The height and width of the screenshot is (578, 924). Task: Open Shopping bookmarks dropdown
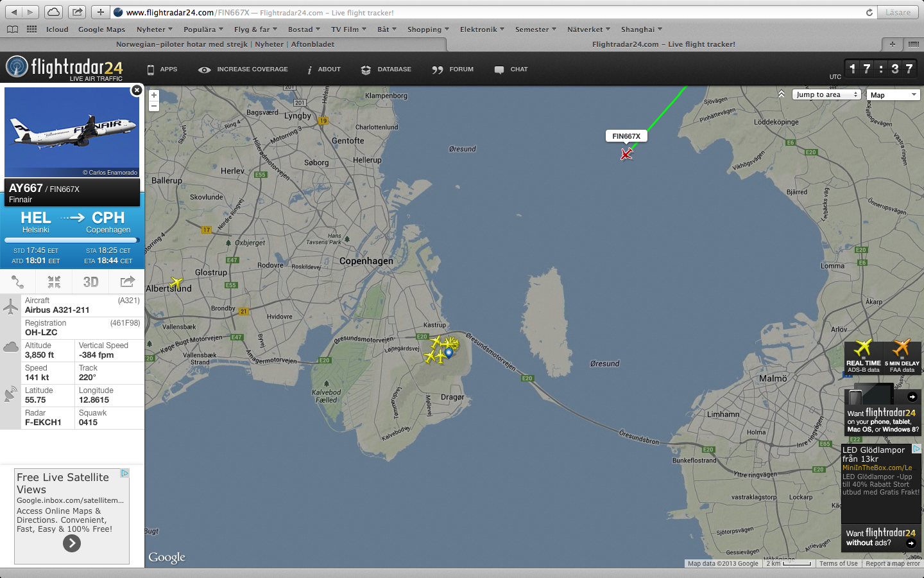pyautogui.click(x=428, y=30)
